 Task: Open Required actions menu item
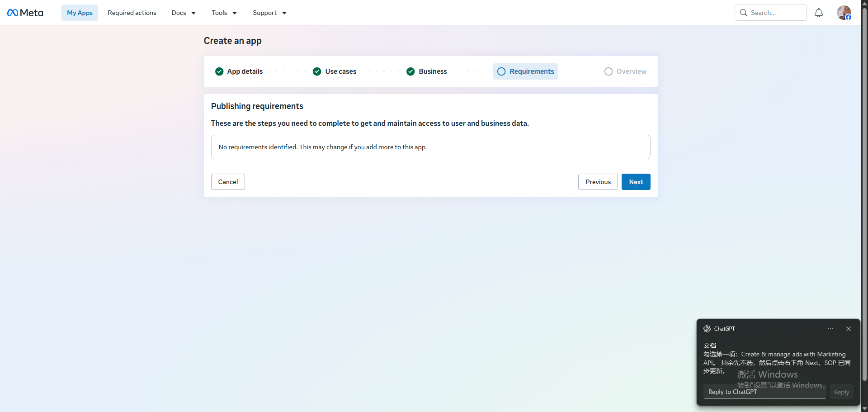132,13
